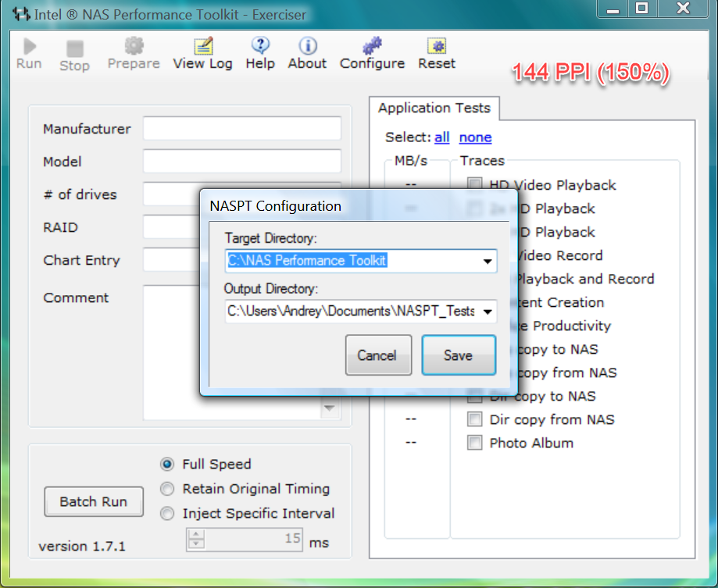Click the select "all" link
718x588 pixels.
(x=442, y=137)
